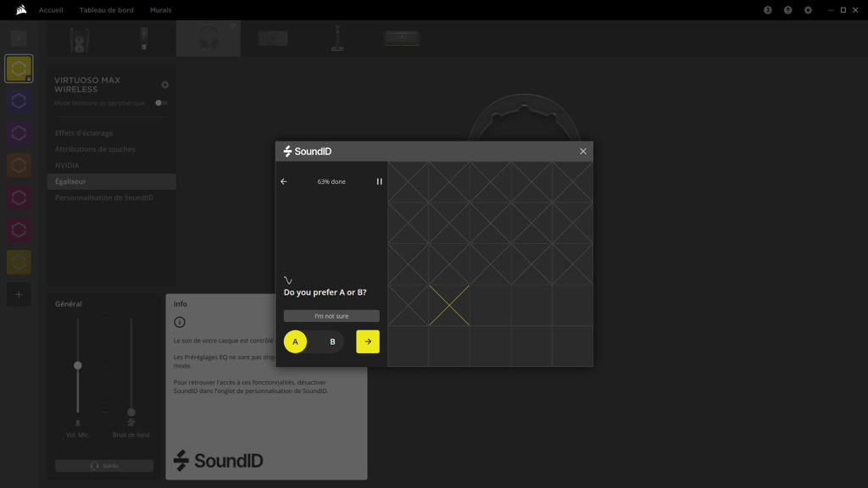Click the Info panel information icon
Viewport: 868px width, 488px height.
click(x=180, y=322)
